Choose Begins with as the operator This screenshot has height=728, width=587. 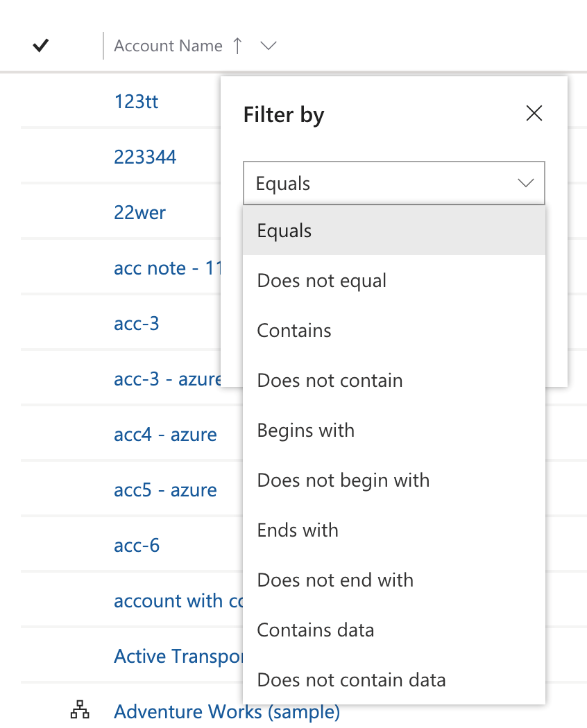[305, 430]
